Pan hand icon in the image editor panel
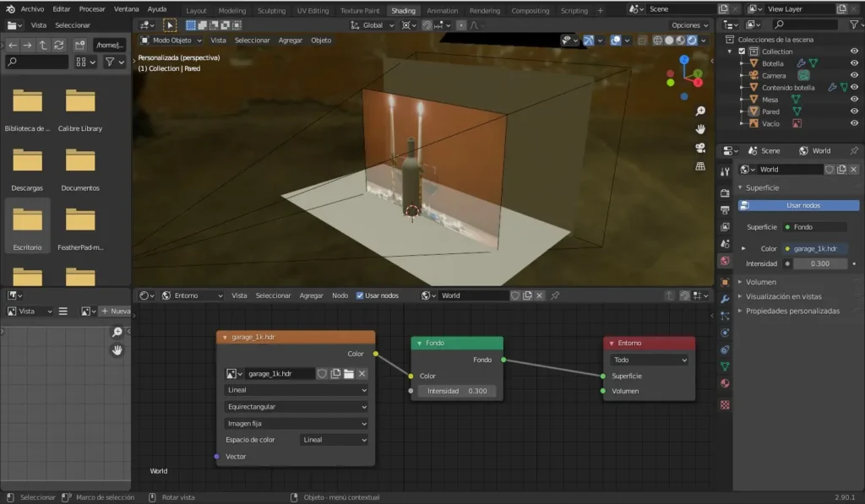The height and width of the screenshot is (504, 865). point(117,350)
